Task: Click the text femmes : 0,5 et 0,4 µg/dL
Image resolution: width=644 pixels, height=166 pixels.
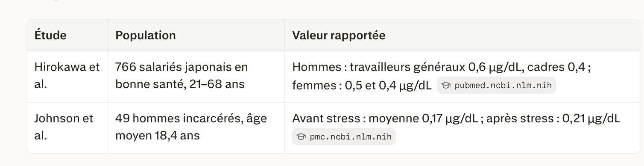Action: (x=362, y=85)
